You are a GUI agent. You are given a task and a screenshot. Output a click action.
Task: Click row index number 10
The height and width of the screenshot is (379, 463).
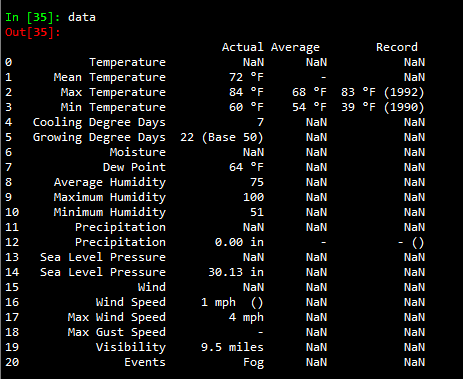click(12, 212)
